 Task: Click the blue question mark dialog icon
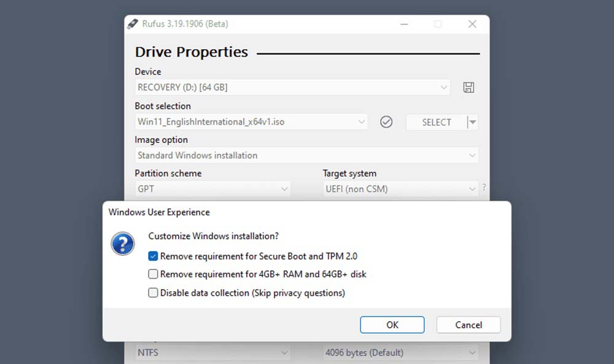click(123, 244)
